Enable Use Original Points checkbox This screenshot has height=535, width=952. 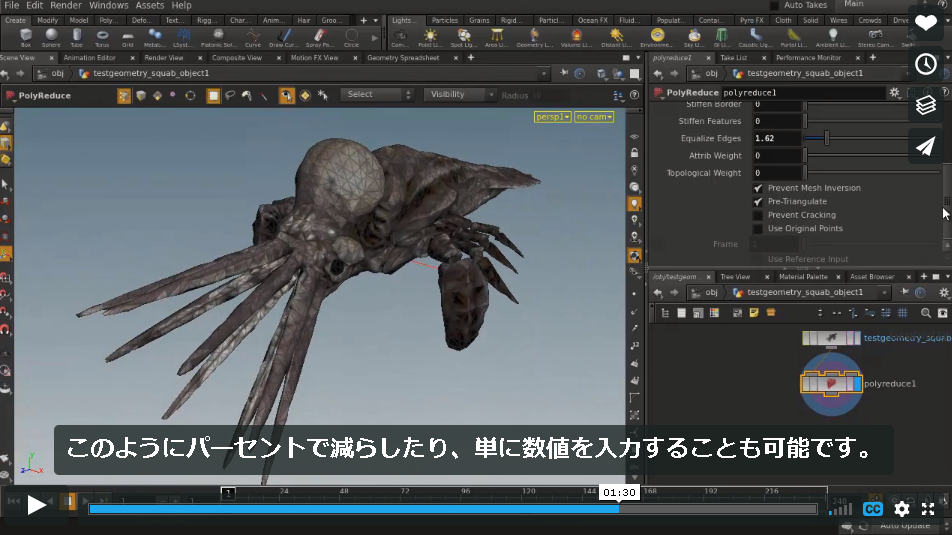758,228
